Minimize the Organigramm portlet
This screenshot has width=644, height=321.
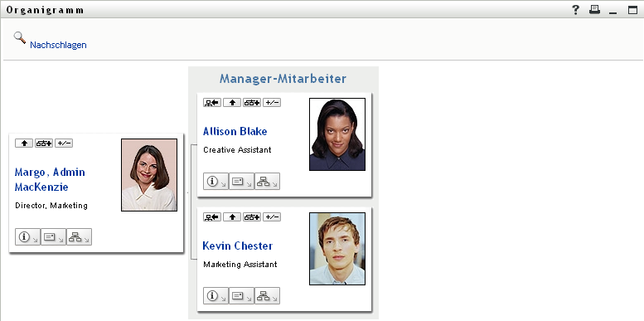(613, 12)
